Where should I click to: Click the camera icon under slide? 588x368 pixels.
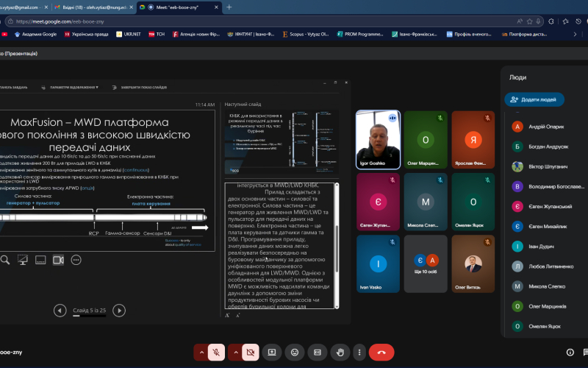pos(58,260)
